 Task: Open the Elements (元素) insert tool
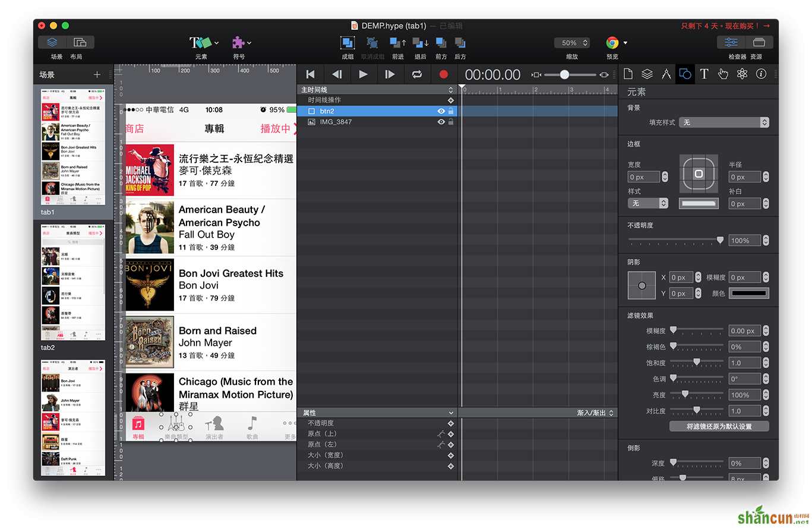[200, 43]
